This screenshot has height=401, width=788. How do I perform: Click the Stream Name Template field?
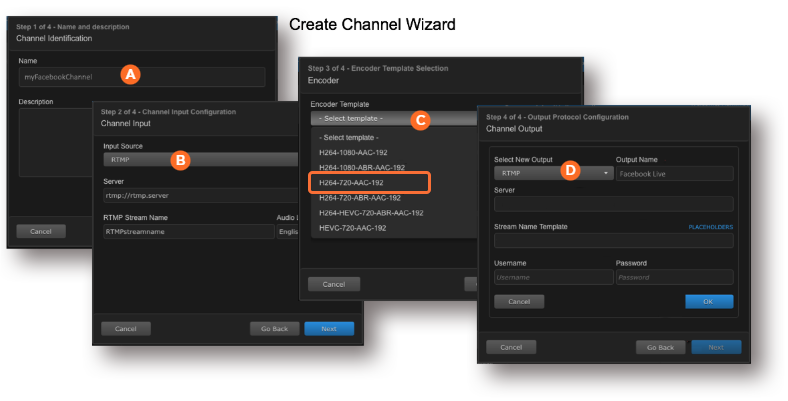[613, 241]
